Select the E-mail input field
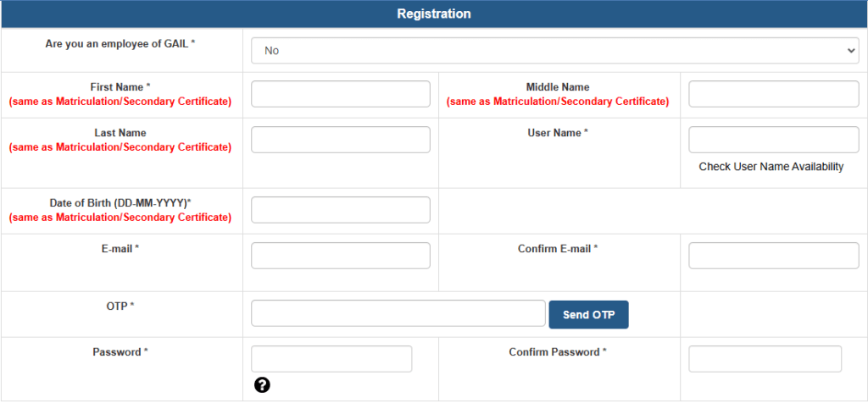The image size is (868, 403). pyautogui.click(x=341, y=256)
